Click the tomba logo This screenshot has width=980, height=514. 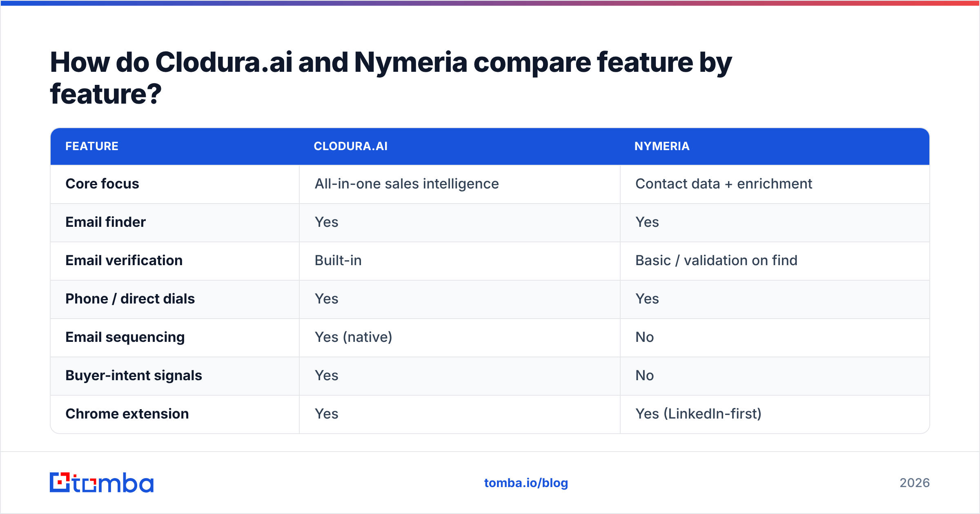click(x=102, y=483)
